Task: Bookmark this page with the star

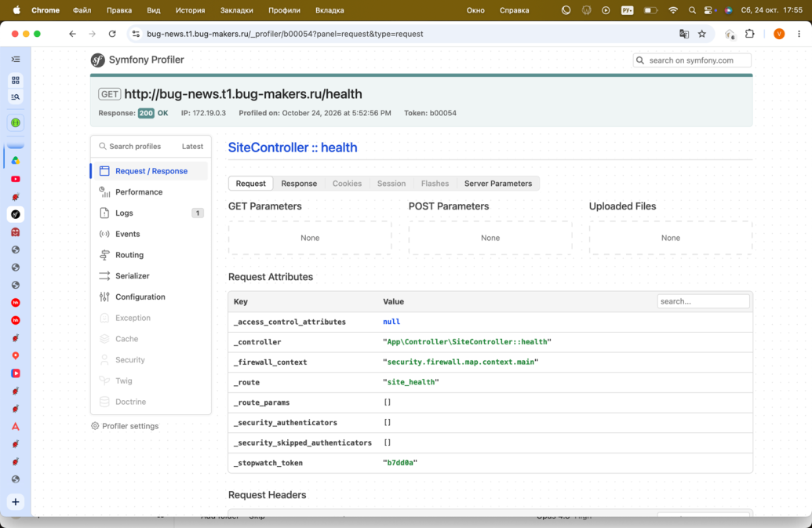Action: point(701,34)
